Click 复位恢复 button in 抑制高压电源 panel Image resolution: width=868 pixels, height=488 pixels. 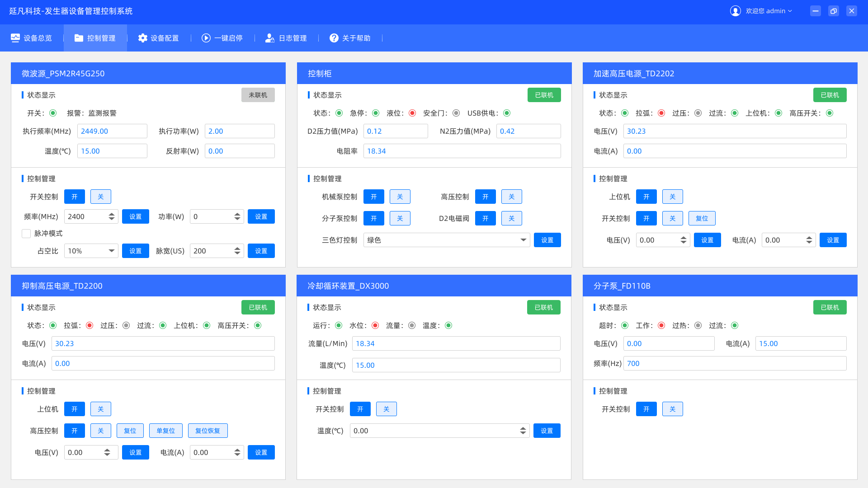208,431
